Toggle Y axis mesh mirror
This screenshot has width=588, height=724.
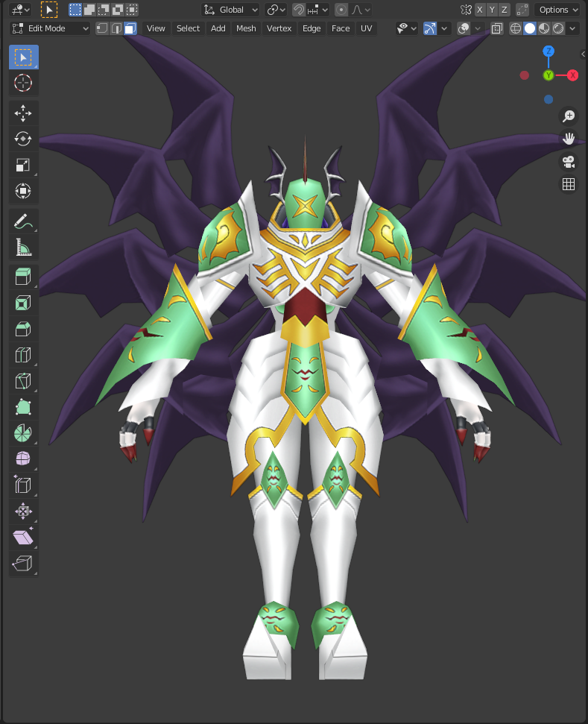[493, 10]
